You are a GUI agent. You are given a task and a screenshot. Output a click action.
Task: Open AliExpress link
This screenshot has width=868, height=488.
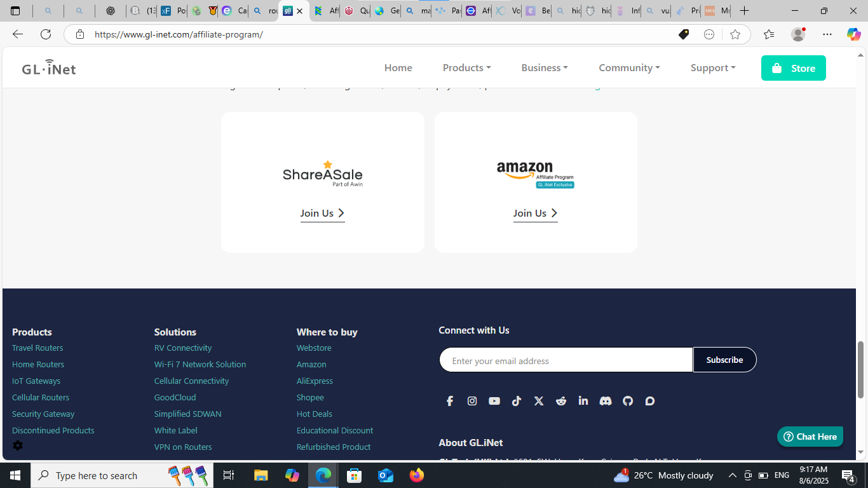315,381
